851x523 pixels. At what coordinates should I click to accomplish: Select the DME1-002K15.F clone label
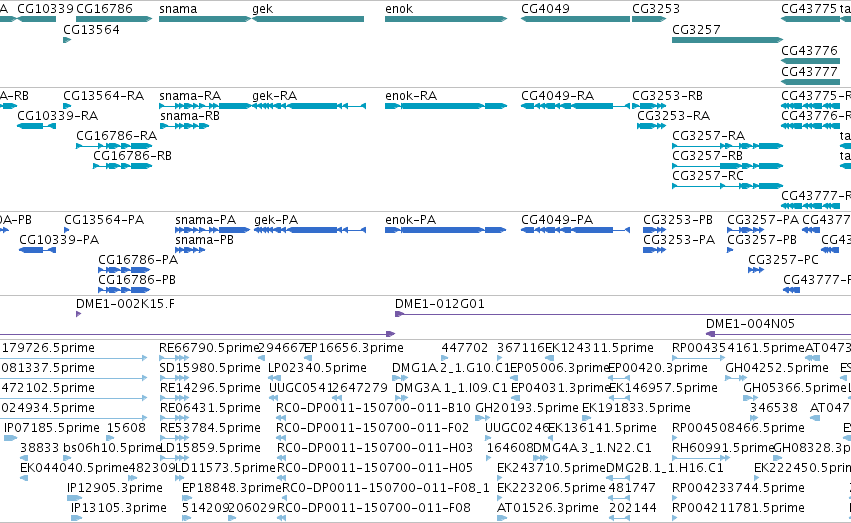click(x=125, y=304)
